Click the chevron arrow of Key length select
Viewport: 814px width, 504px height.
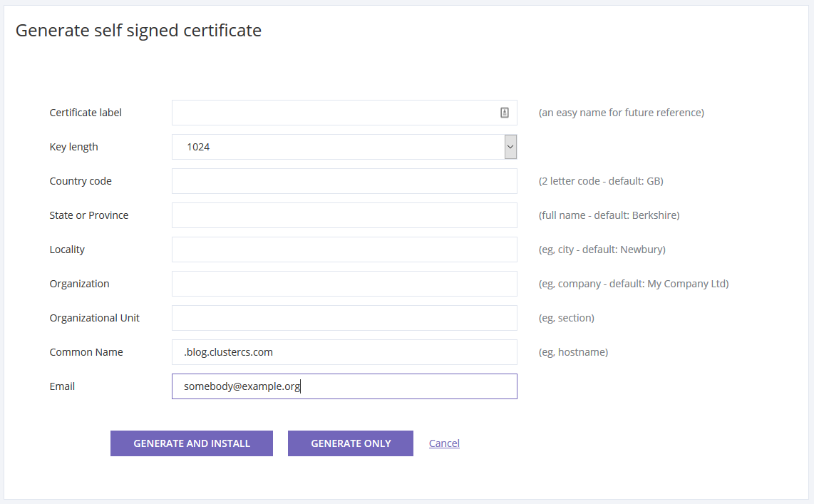tap(510, 147)
